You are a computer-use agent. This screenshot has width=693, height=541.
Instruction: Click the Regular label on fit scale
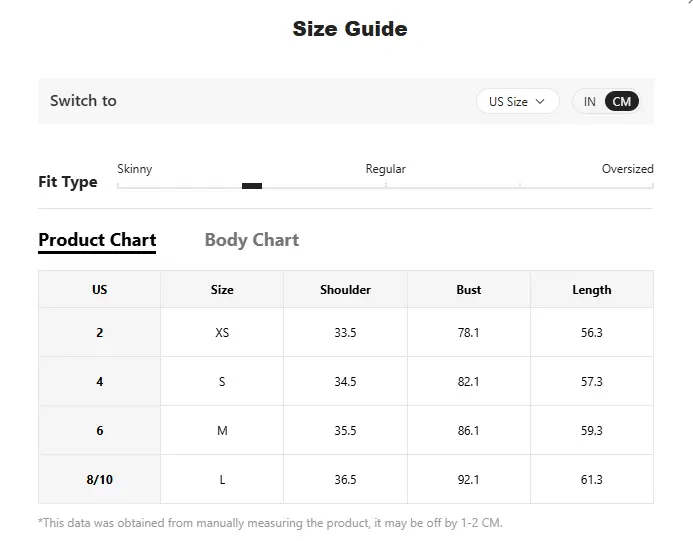[385, 169]
